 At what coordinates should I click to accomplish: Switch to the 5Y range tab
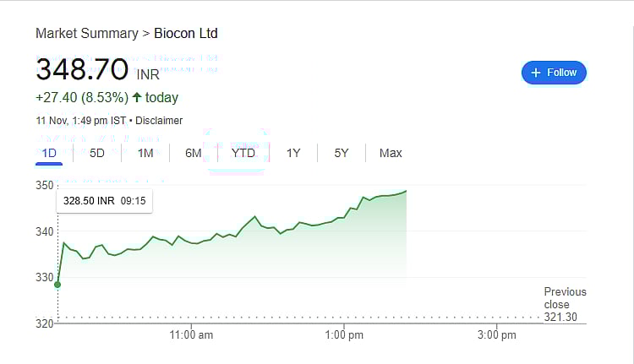coord(342,153)
